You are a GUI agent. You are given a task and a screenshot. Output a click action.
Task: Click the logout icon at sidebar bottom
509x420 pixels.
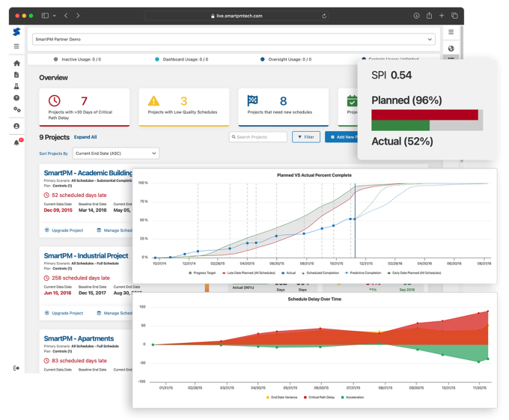point(16,368)
